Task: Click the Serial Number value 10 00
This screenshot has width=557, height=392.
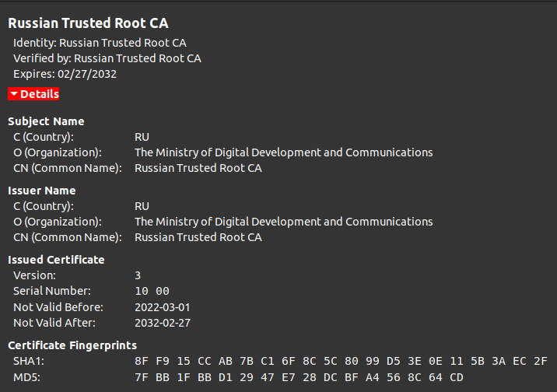Action: (x=152, y=291)
